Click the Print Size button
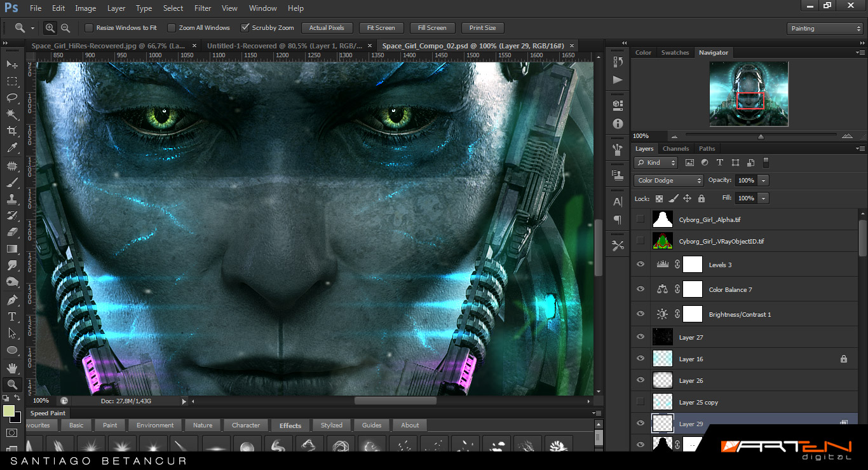This screenshot has height=470, width=868. [x=482, y=28]
